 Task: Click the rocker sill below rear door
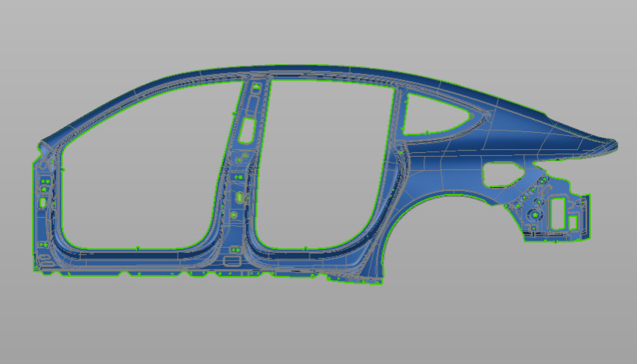pyautogui.click(x=314, y=263)
